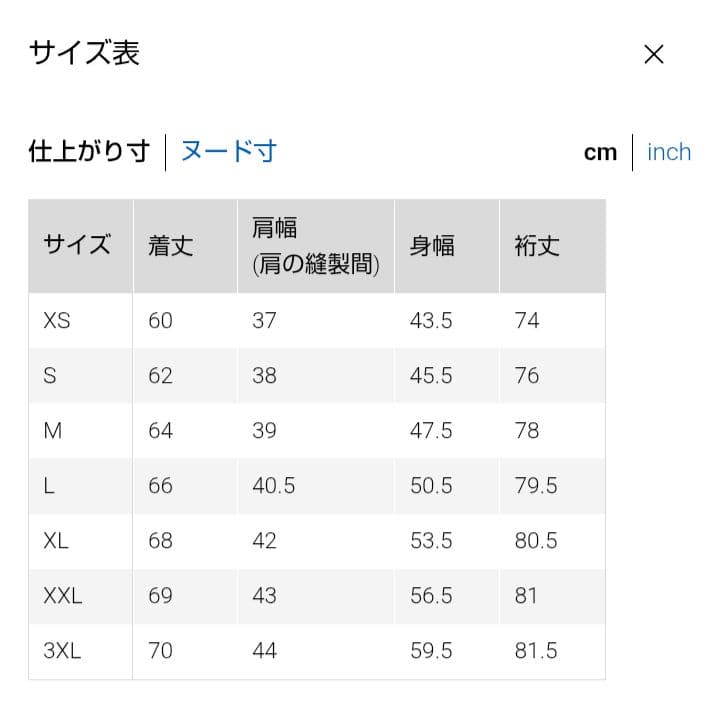Image resolution: width=720 pixels, height=713 pixels.
Task: Click the 着丈 column header
Action: (x=170, y=246)
